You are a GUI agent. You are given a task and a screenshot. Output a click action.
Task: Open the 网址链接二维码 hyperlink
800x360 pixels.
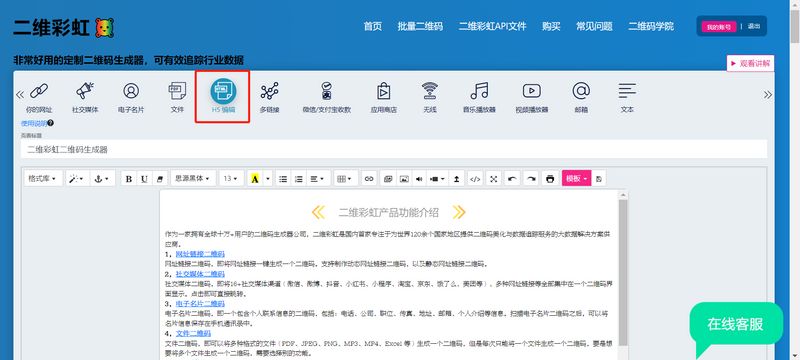[x=200, y=254]
